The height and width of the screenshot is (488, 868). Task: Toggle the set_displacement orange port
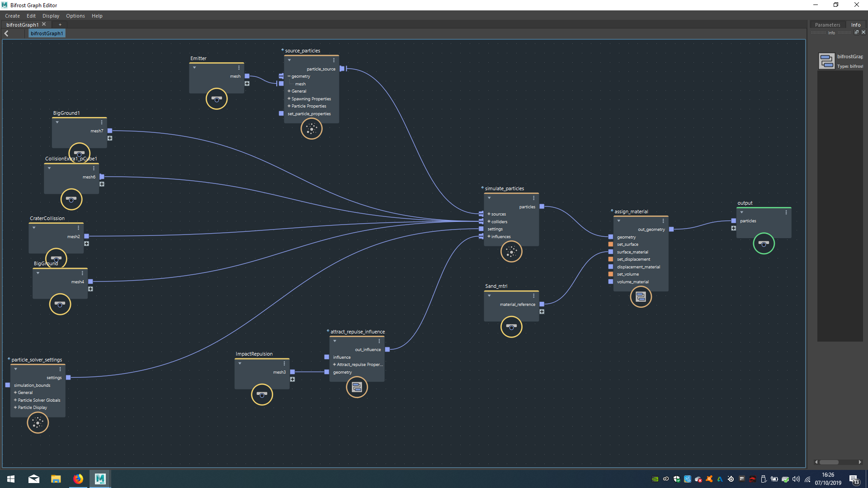(x=611, y=259)
